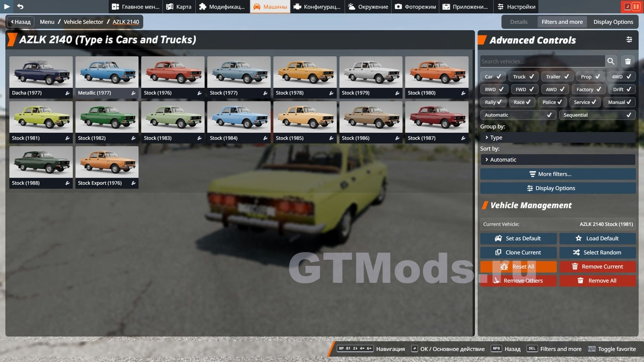Viewport: 644px width, 362px height.
Task: Click the undo arrow icon
Action: click(20, 7)
